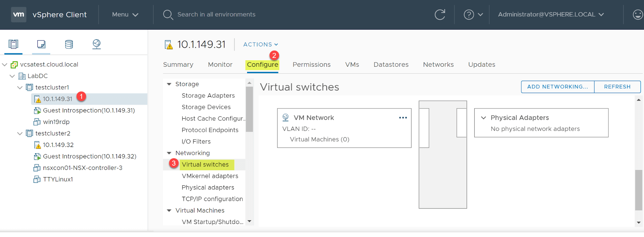Select the TTYLinux1 virtual machine
Viewport: 644px width, 237px height.
point(58,180)
